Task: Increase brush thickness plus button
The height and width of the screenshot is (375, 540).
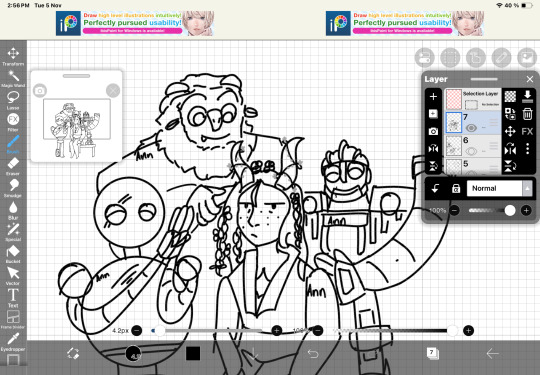Action: click(277, 331)
